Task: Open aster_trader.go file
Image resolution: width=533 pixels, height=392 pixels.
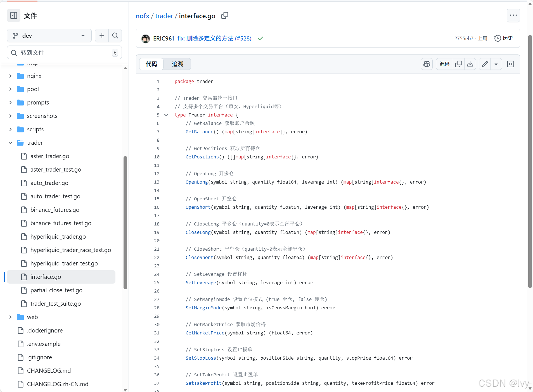Action: (x=50, y=156)
